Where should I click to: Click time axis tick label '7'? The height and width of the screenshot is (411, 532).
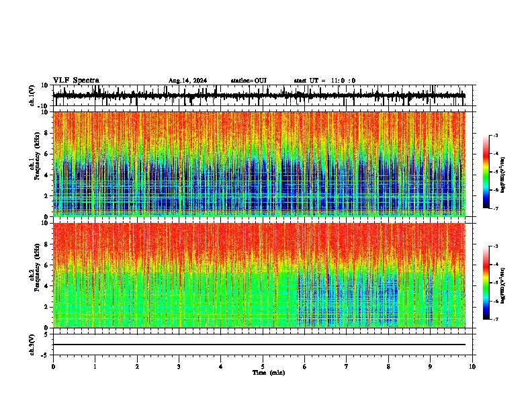tap(347, 367)
